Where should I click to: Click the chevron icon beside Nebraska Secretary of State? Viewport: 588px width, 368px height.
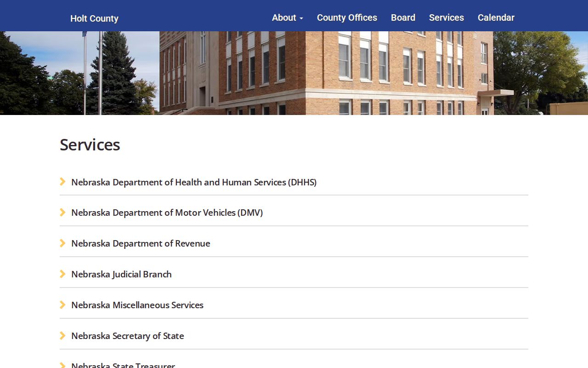62,335
